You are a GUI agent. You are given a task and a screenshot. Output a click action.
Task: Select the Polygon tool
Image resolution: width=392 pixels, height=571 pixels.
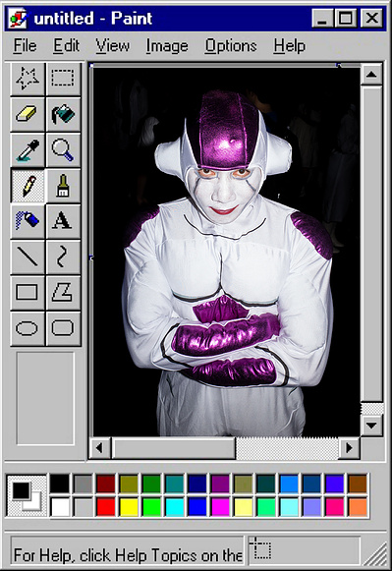[x=63, y=293]
